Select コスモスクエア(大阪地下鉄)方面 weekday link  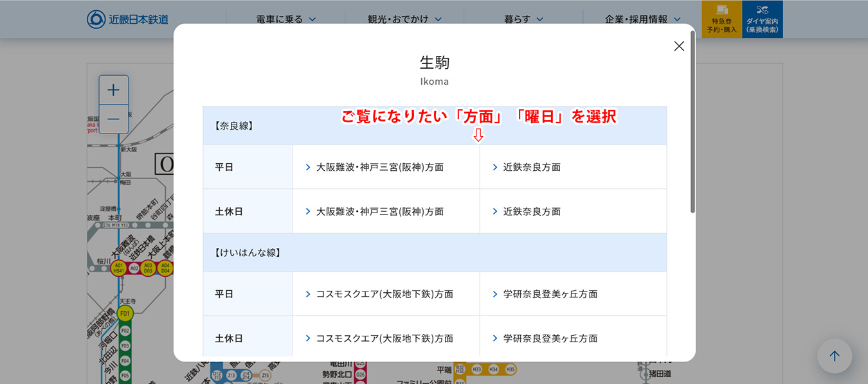pyautogui.click(x=384, y=293)
